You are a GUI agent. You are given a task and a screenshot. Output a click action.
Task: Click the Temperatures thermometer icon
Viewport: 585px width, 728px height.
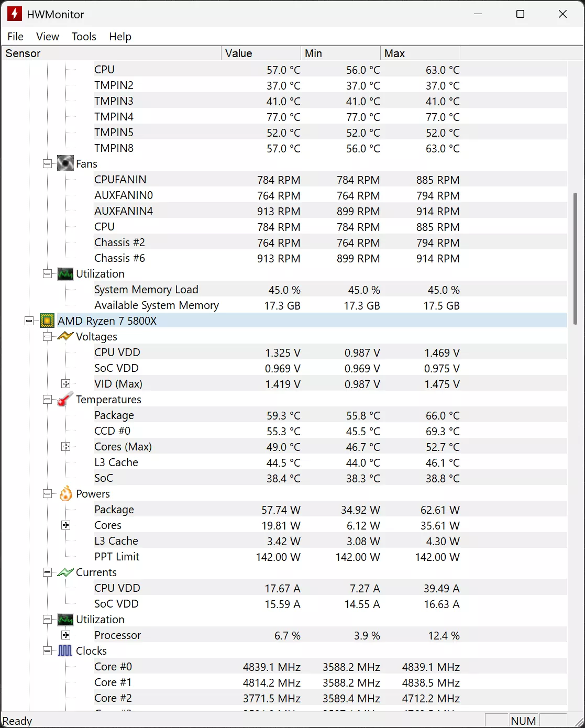(x=64, y=400)
